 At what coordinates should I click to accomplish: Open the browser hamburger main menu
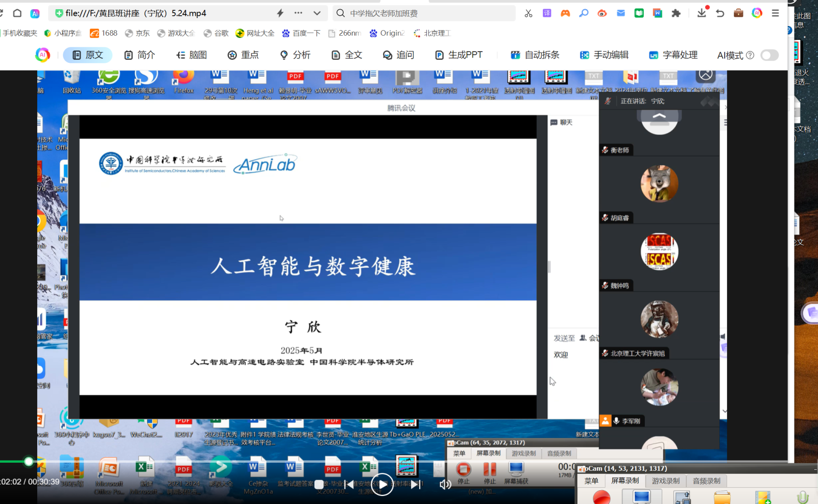click(x=775, y=13)
